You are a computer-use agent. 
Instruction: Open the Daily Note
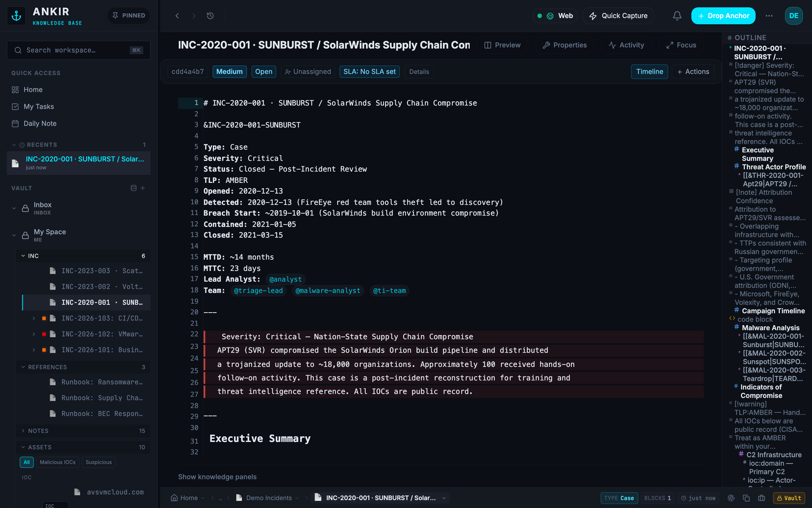[x=40, y=124]
